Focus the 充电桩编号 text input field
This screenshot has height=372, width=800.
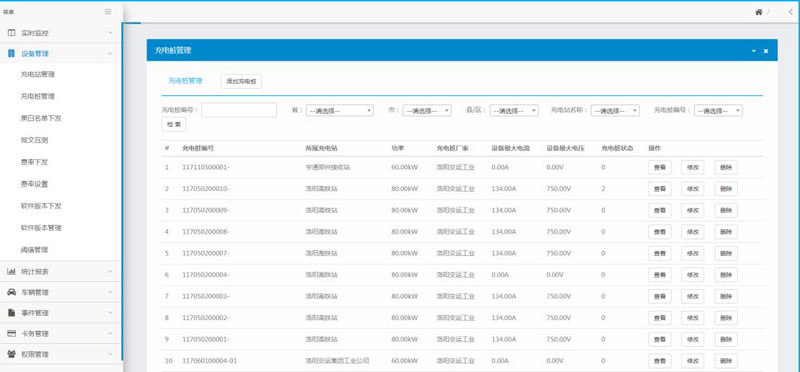click(239, 110)
